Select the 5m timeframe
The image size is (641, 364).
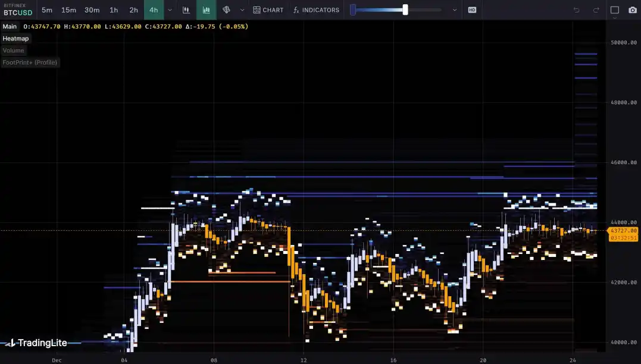click(x=47, y=10)
